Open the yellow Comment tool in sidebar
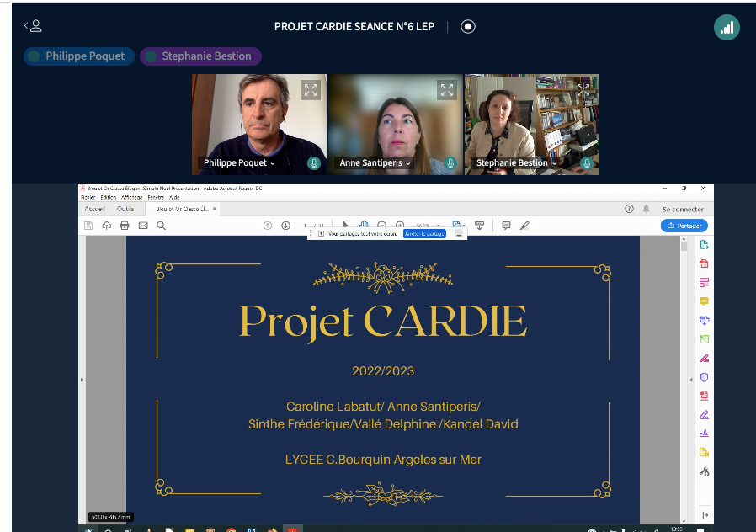This screenshot has height=532, width=756. tap(704, 301)
